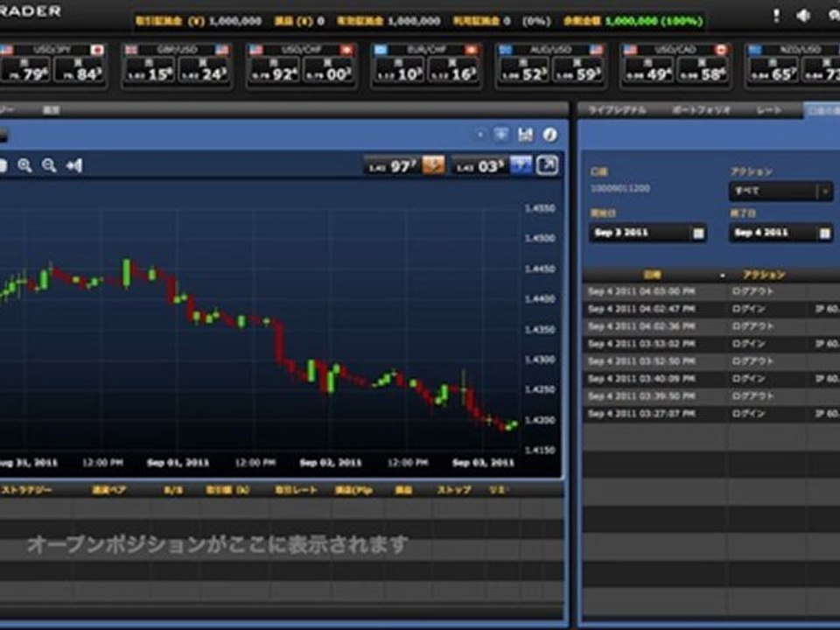
Task: Click the NZD/USD sell price 65 tile
Action: [773, 70]
